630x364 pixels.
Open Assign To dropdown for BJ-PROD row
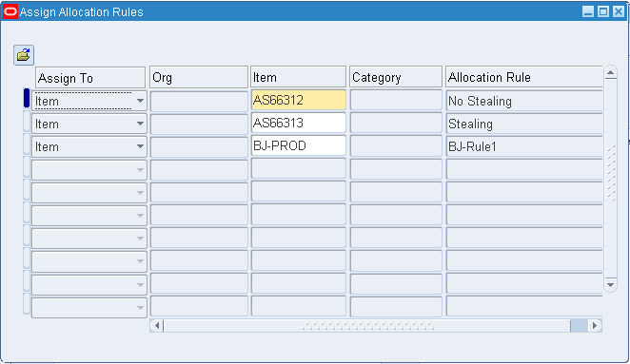click(x=140, y=146)
